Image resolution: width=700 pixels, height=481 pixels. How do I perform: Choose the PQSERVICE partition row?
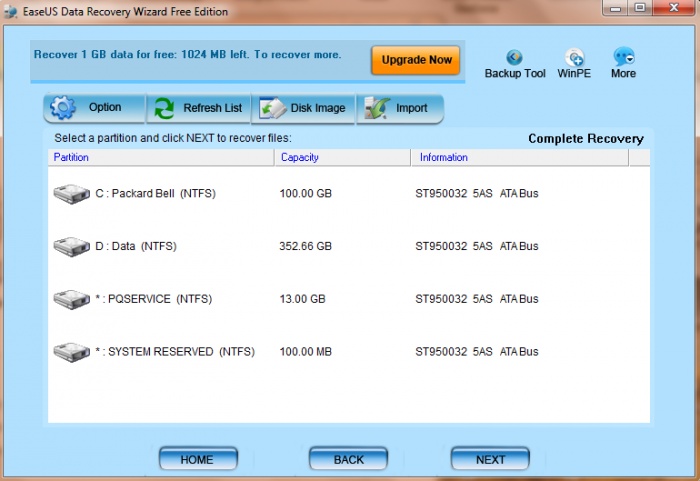point(153,299)
